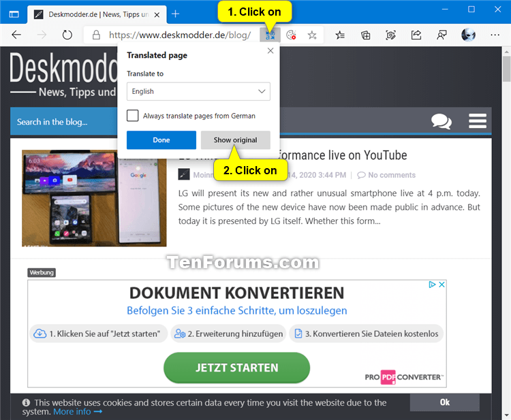This screenshot has width=511, height=420.
Task: Open the LG smartphone article thumbnail
Action: (x=94, y=198)
